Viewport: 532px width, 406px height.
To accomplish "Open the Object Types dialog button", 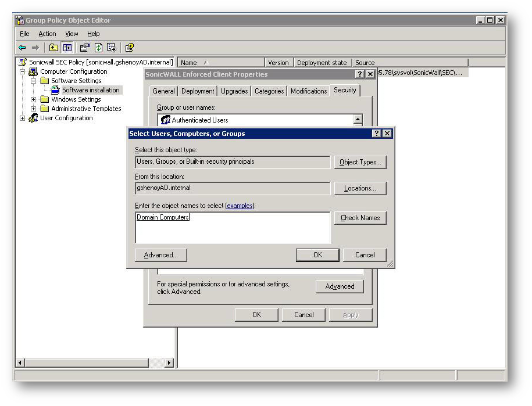I will coord(360,162).
